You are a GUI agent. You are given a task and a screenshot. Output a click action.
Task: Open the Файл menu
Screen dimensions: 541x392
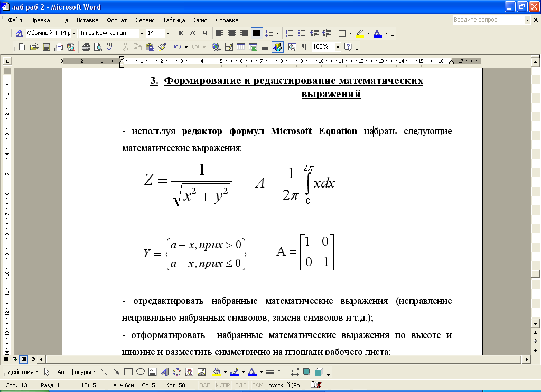pos(15,21)
